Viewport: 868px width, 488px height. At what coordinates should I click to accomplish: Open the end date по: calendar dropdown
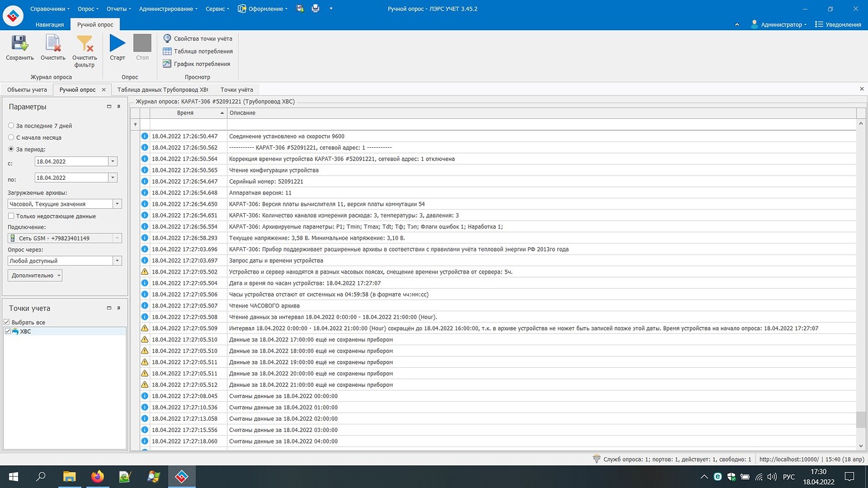tap(113, 178)
